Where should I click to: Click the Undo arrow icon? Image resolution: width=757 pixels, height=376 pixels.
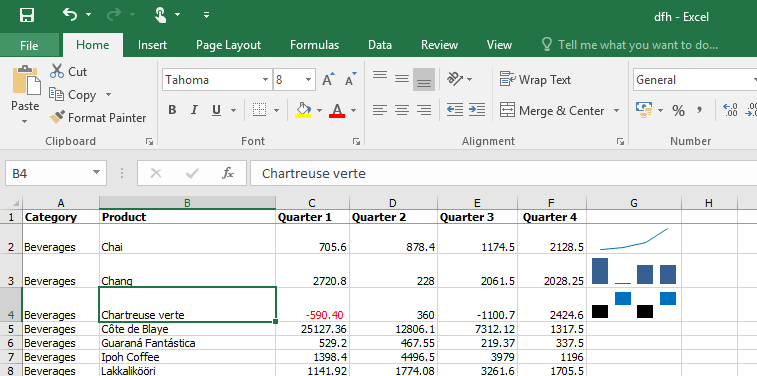70,15
